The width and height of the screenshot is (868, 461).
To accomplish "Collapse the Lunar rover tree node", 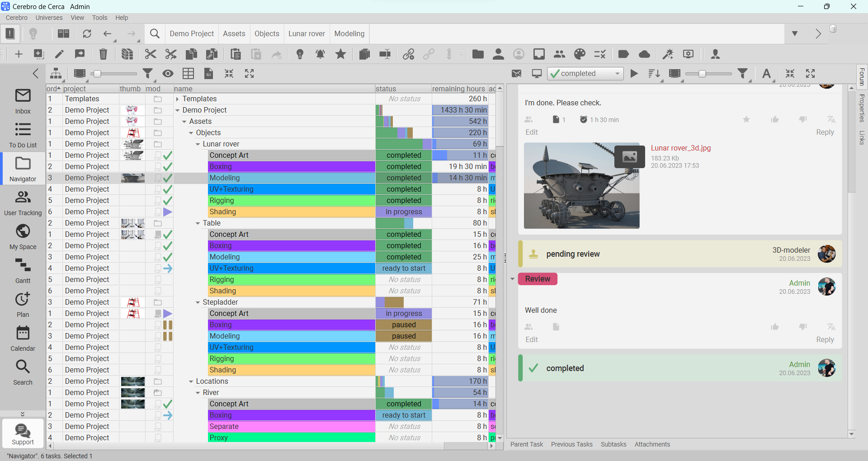I will pos(198,144).
